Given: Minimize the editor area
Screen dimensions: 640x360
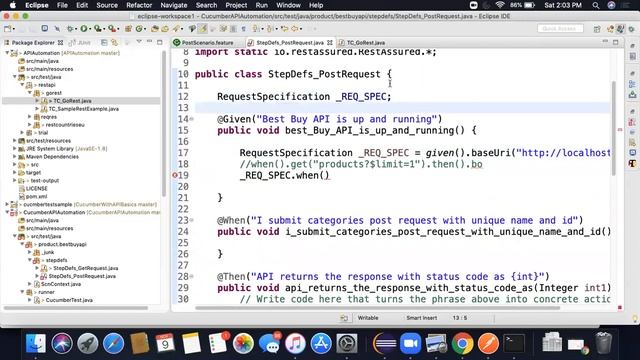Looking at the screenshot, I should (605, 42).
